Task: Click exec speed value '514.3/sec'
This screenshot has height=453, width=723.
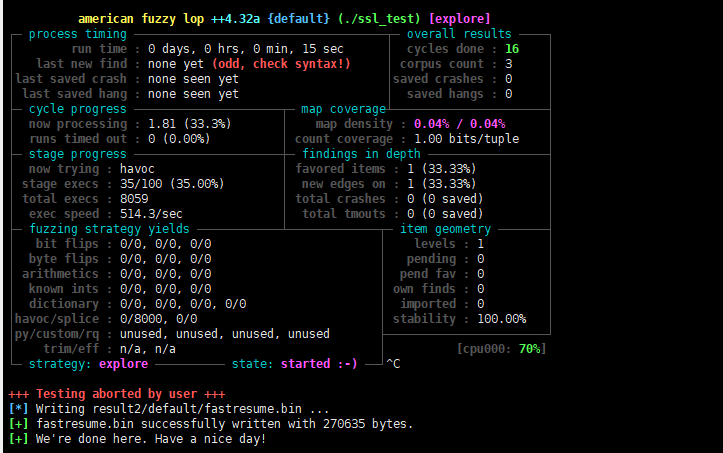Action: pyautogui.click(x=151, y=214)
